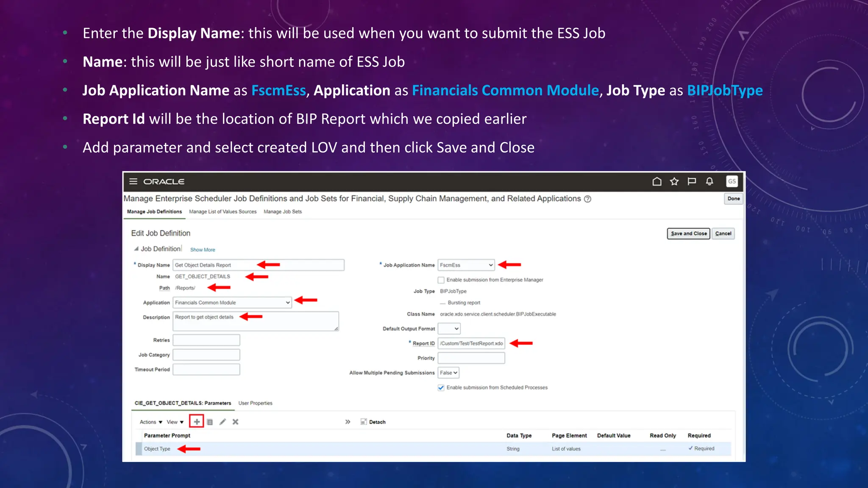
Task: Click the Priority input field
Action: tap(471, 358)
